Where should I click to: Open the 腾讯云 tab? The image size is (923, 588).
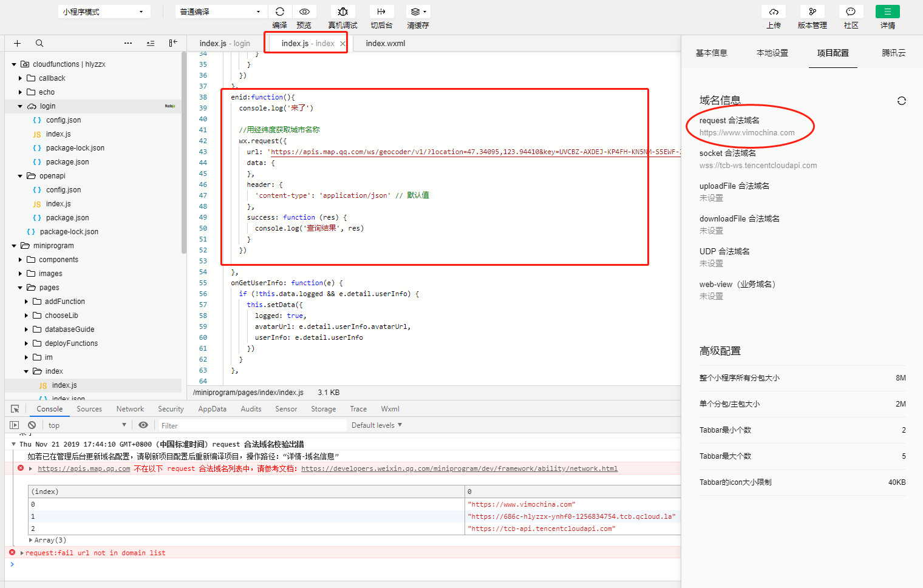pos(894,53)
